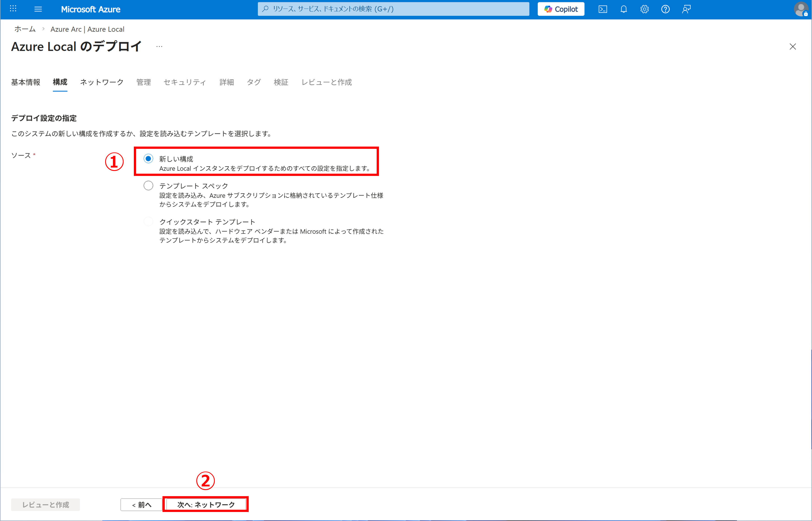Select the クイックスタート テンプレート radio option

click(148, 222)
